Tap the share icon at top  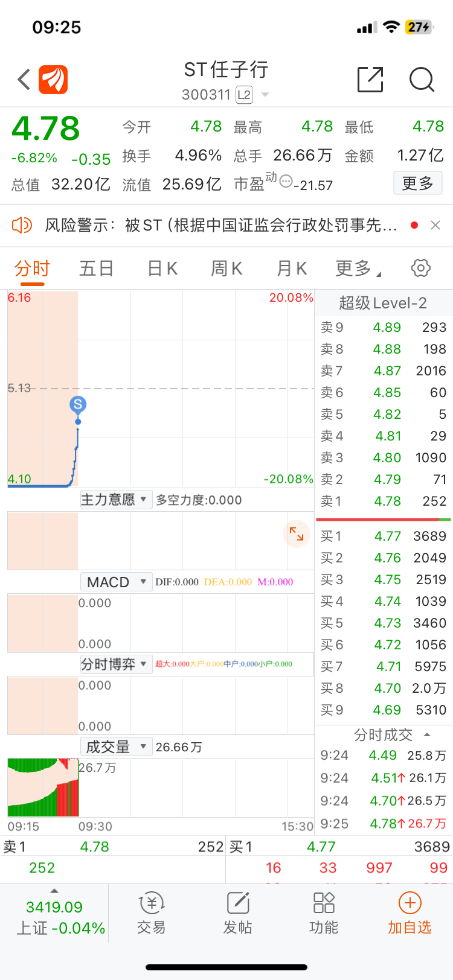point(370,79)
